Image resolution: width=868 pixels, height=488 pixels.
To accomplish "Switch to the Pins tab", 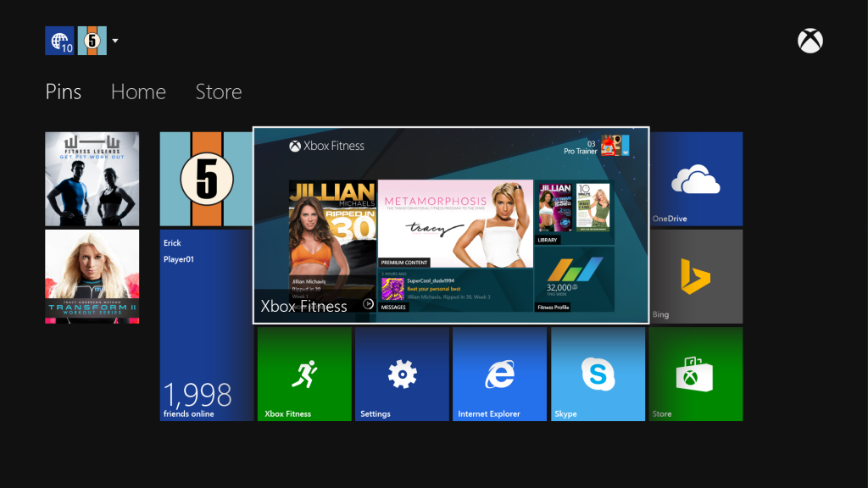I will tap(63, 91).
